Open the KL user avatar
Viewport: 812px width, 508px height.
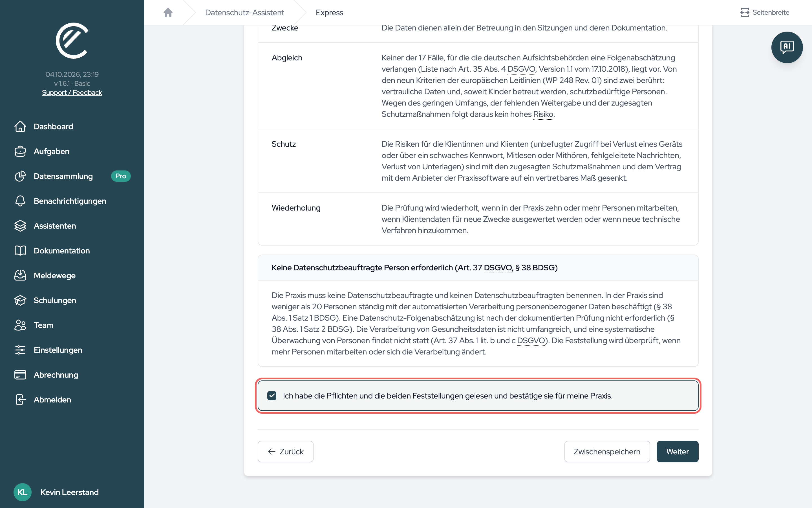point(23,492)
